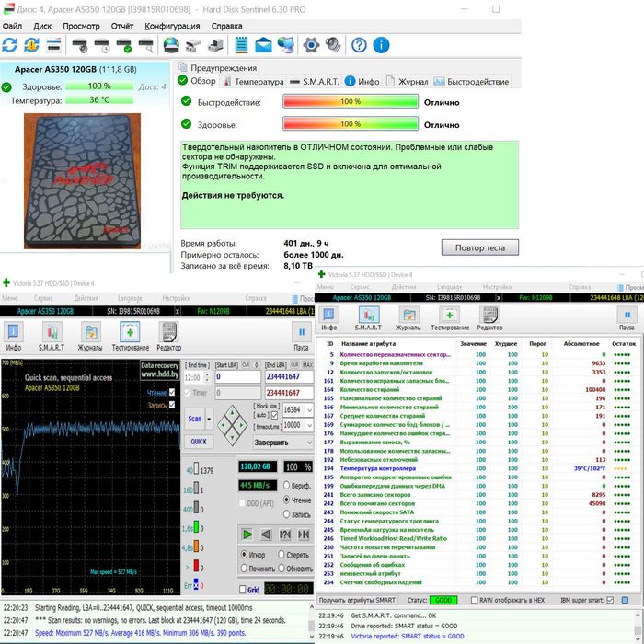Viewport: 644px width, 644px height.
Task: Click the Scan button in Victoria
Action: [x=195, y=419]
